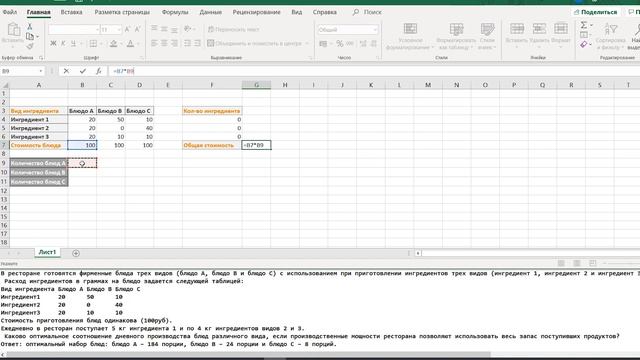640x360 pixels.
Task: Open the font size dropdown
Action: click(119, 29)
